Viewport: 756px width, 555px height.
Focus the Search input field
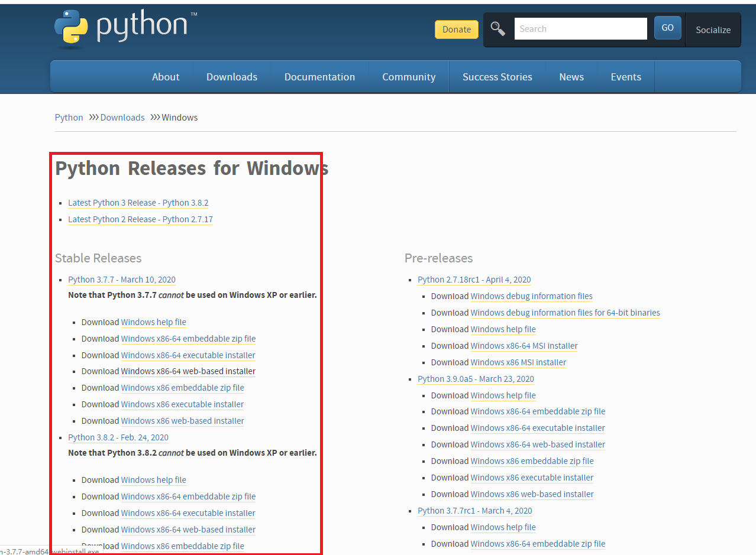580,28
